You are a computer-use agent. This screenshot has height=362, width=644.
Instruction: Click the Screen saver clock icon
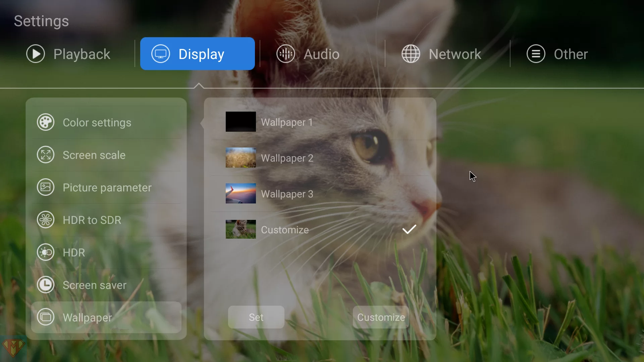(46, 285)
